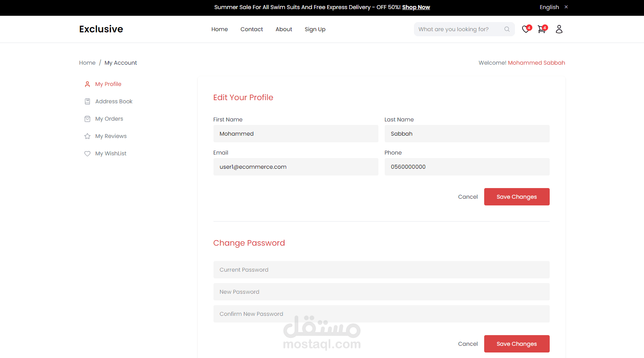This screenshot has height=358, width=644.
Task: Click the Edit Your Profile heading
Action: (243, 97)
